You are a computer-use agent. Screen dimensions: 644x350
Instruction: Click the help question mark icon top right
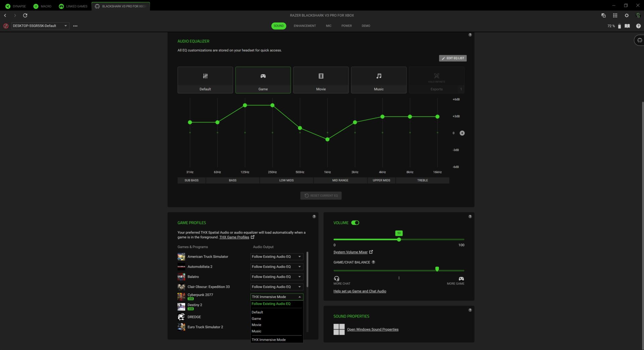(x=638, y=26)
